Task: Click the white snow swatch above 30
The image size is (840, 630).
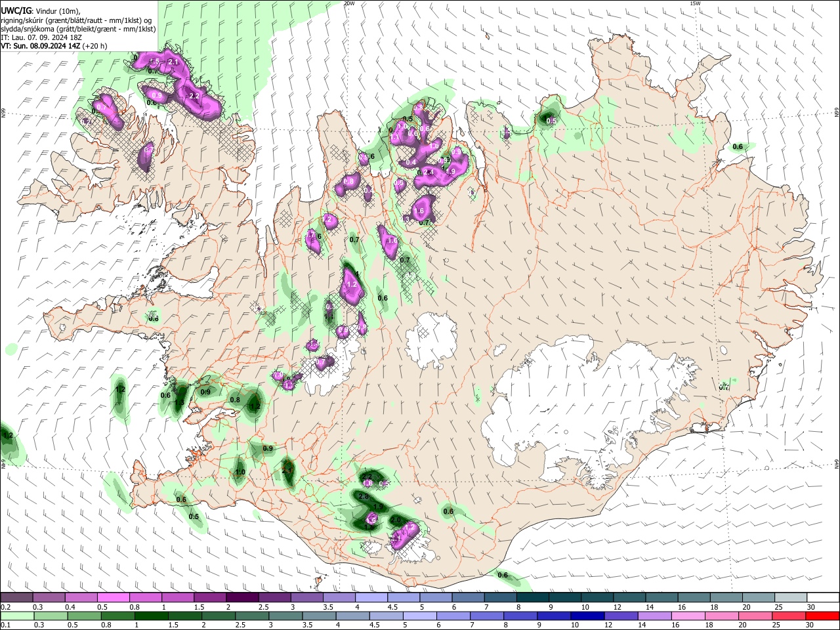Action: [823, 598]
